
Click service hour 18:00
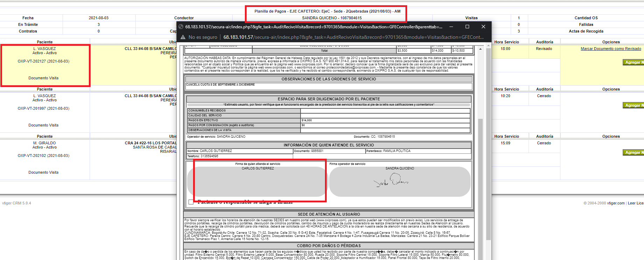[505, 49]
